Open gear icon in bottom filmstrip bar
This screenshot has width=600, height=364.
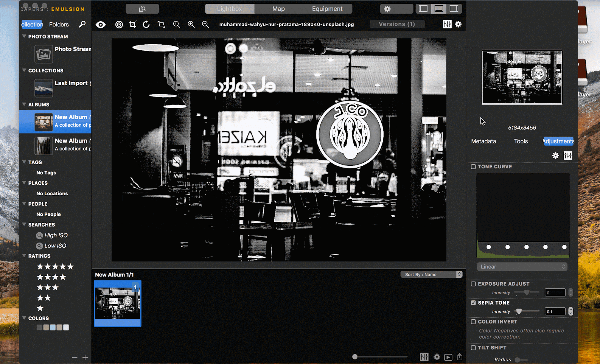[437, 357]
